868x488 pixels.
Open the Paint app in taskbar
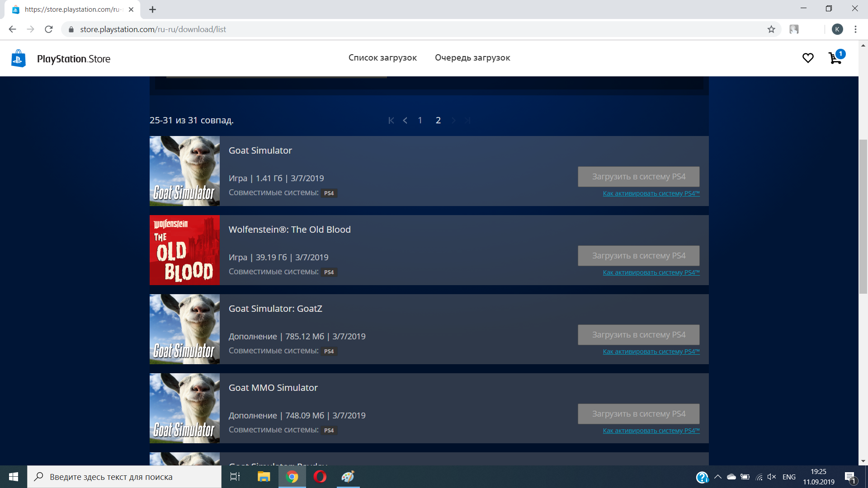348,477
